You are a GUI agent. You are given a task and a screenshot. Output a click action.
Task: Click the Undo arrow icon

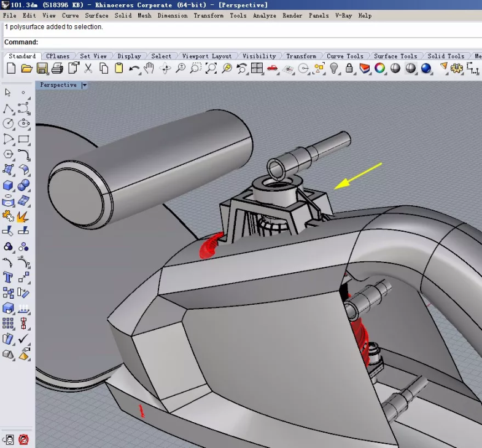[x=134, y=68]
